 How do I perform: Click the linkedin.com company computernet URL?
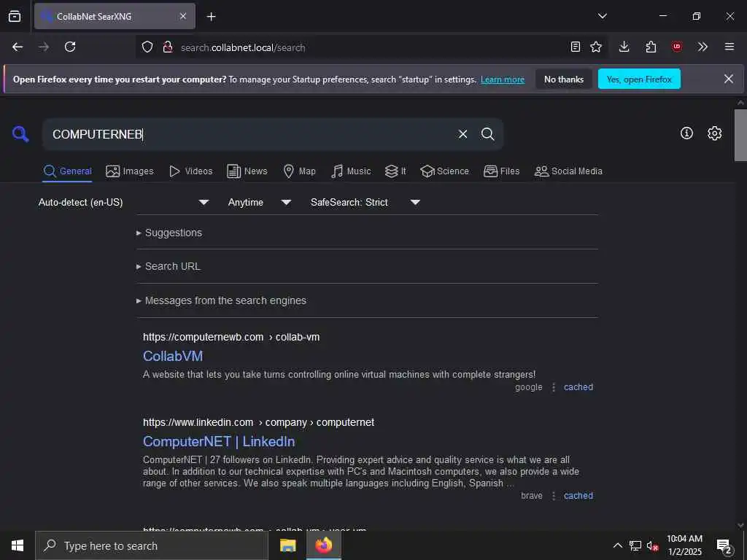tap(259, 422)
